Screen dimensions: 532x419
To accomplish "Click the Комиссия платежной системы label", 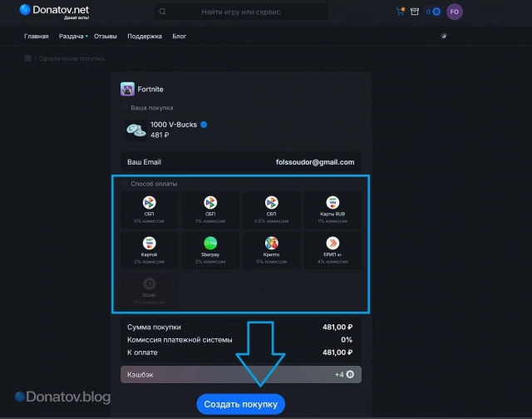I will pos(180,340).
